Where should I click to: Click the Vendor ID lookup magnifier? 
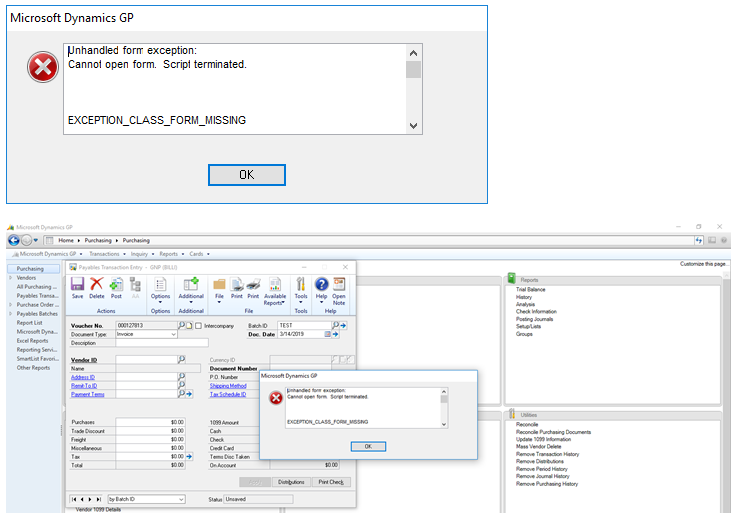coord(182,360)
